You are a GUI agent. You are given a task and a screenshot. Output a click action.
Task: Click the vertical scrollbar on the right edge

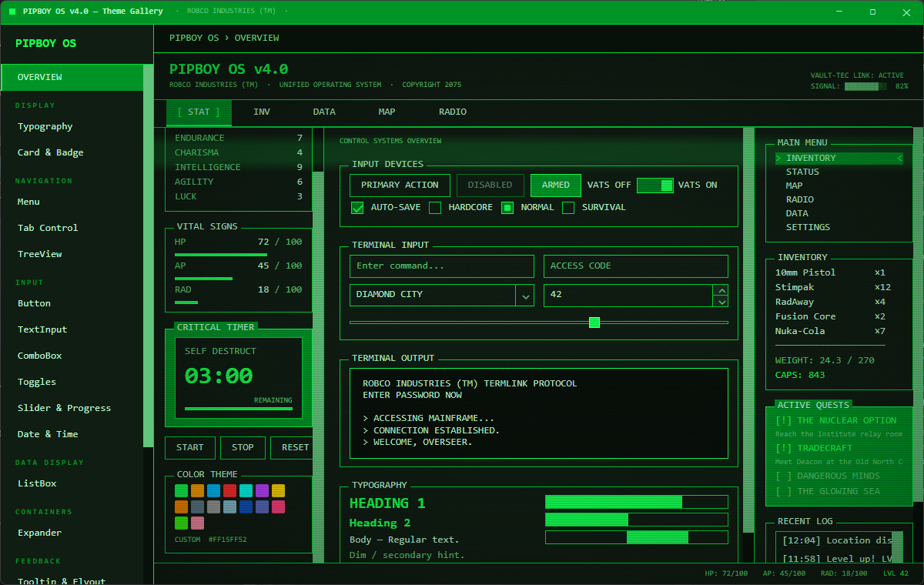(918, 308)
